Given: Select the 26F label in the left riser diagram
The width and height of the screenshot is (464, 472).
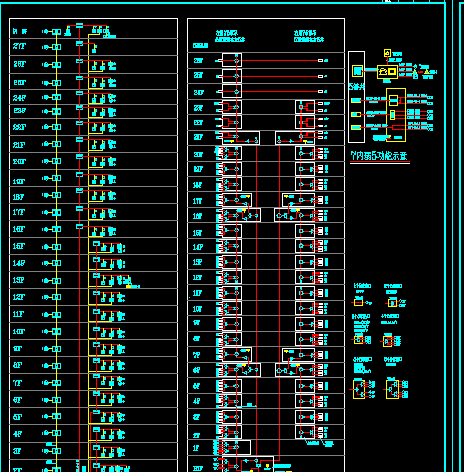Looking at the screenshot, I should click(19, 64).
